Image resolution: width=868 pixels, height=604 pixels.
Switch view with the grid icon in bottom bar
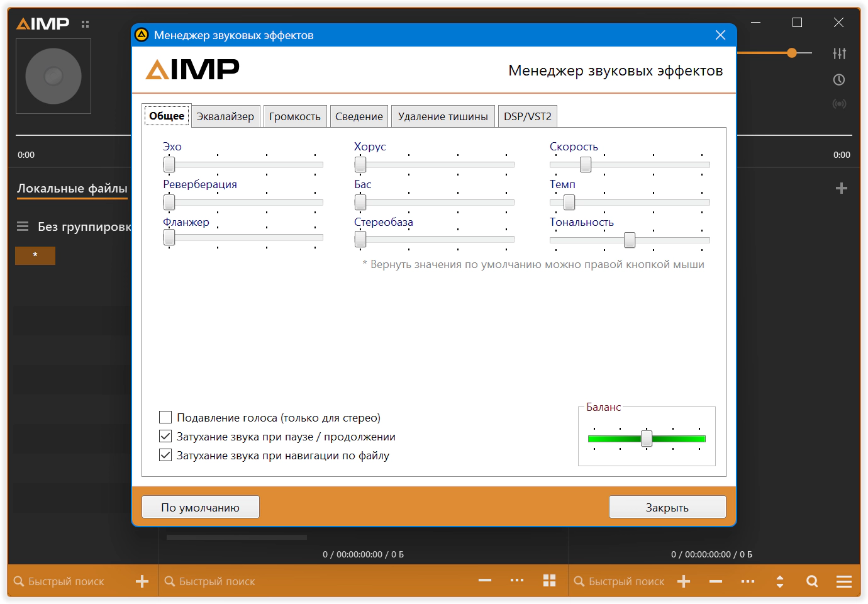pyautogui.click(x=549, y=580)
